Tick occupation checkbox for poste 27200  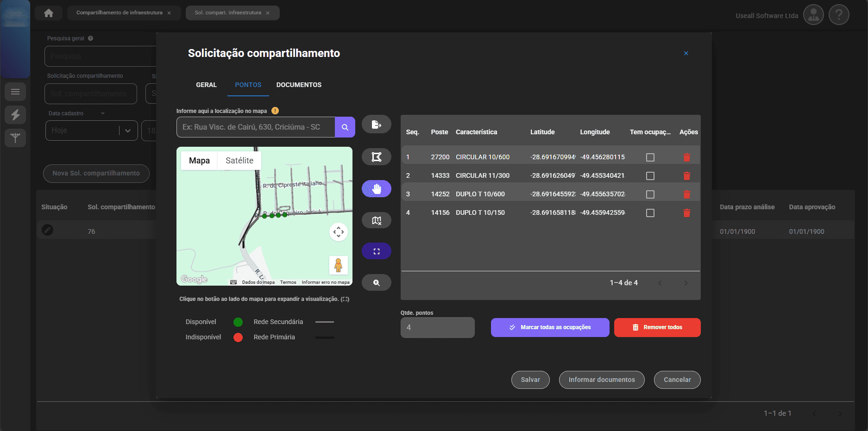650,157
